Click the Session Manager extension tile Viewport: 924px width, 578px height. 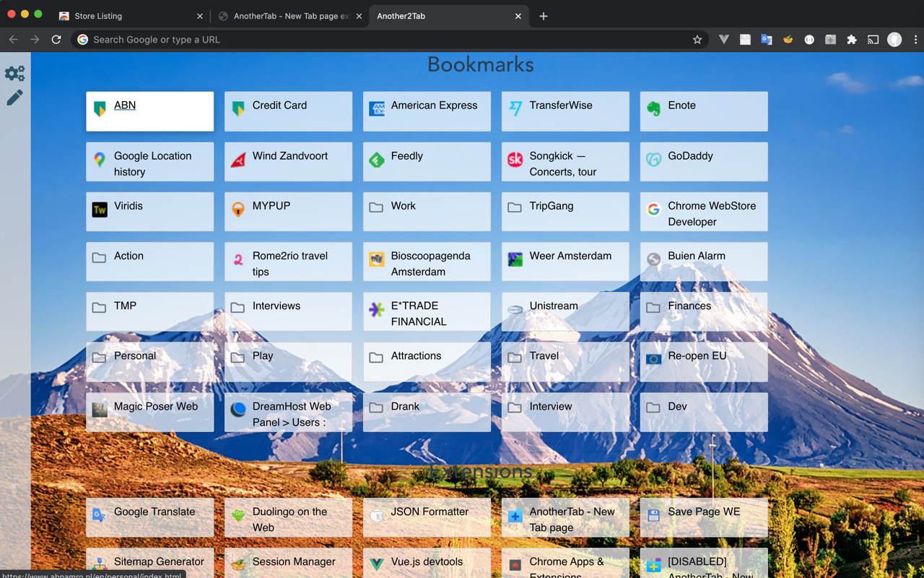[288, 562]
